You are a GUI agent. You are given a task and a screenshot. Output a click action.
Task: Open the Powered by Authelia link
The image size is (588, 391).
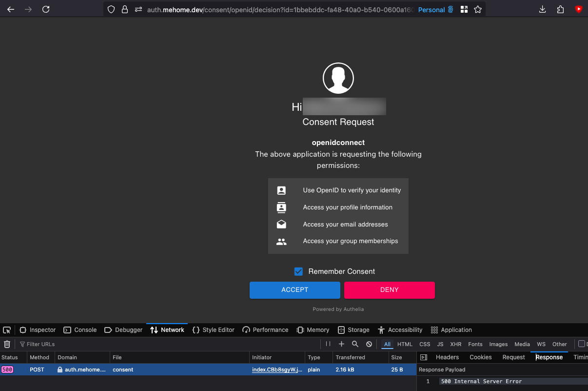coord(338,309)
